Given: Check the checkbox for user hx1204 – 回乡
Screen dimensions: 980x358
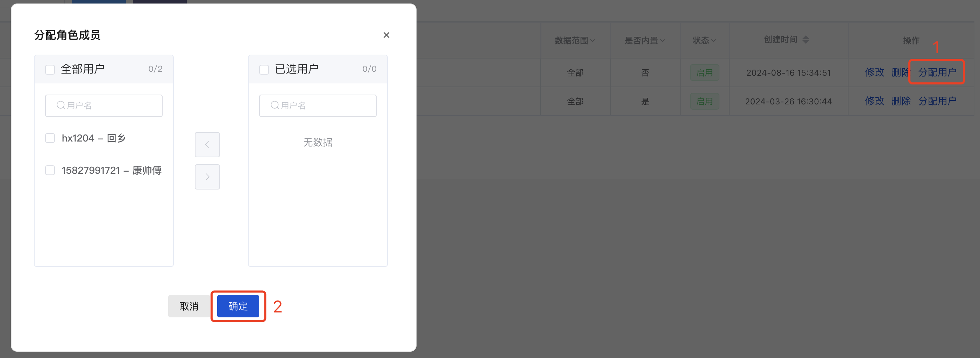Looking at the screenshot, I should click(x=50, y=138).
